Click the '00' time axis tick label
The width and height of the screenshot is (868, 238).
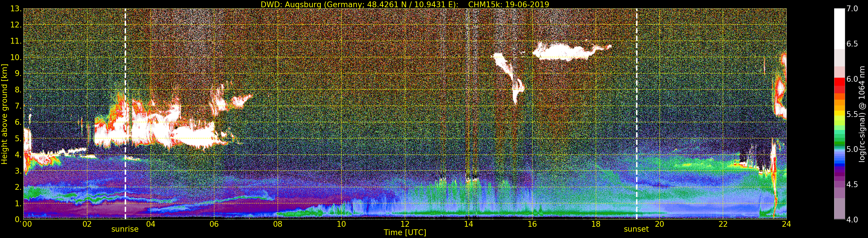click(27, 224)
